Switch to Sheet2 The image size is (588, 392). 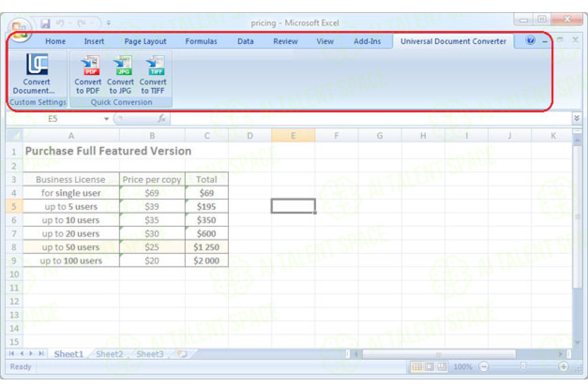click(109, 354)
